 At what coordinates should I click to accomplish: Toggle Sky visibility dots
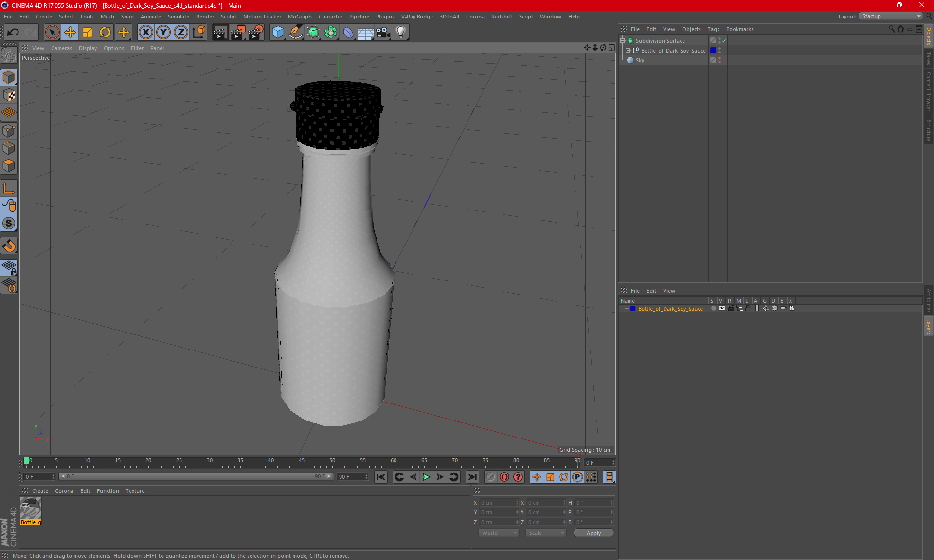(x=719, y=60)
